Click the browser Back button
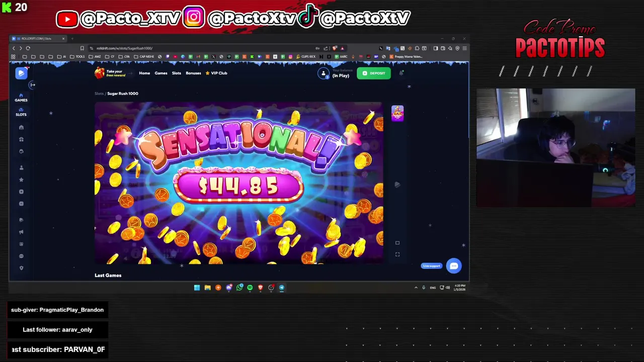 tap(14, 48)
